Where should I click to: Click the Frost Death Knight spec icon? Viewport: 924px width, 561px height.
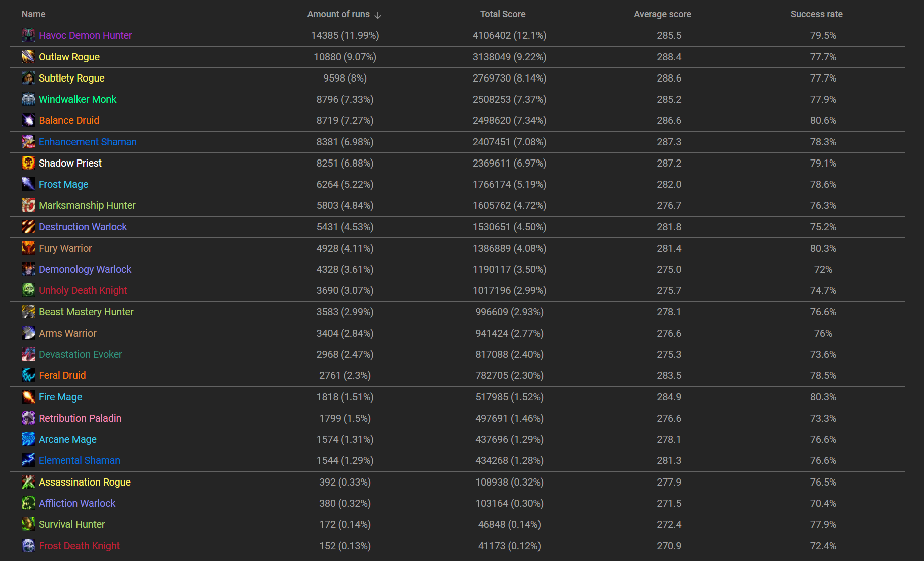(x=28, y=546)
